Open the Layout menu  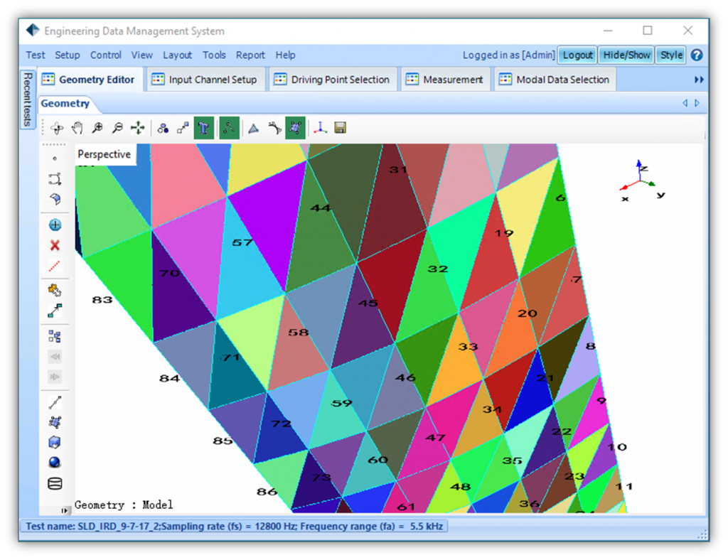click(177, 55)
